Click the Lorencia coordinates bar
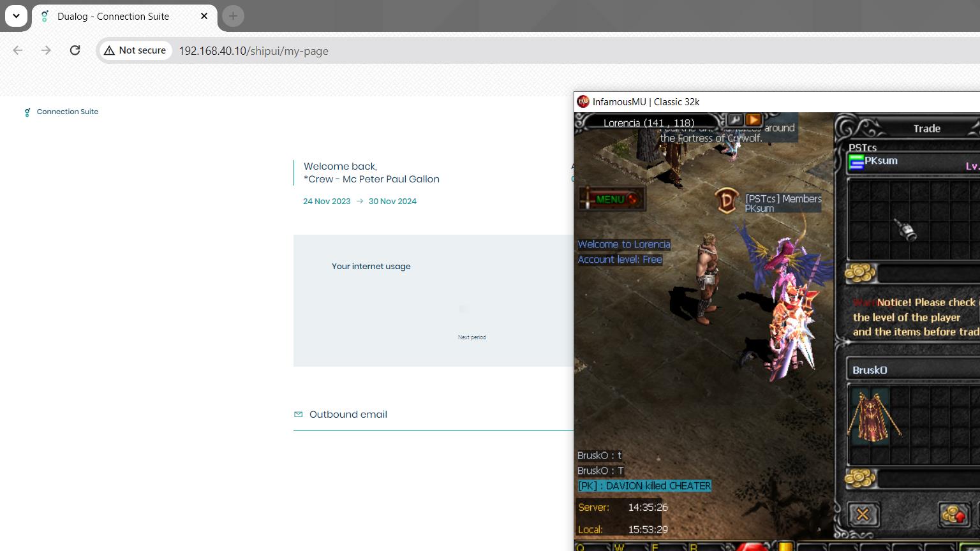The width and height of the screenshot is (980, 551). 649,122
